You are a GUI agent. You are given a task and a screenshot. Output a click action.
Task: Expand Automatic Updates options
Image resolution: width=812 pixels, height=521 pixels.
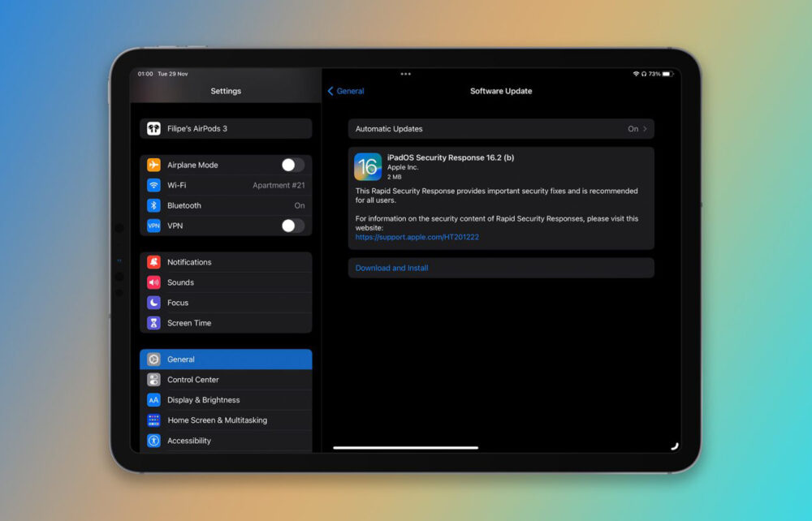pyautogui.click(x=501, y=128)
